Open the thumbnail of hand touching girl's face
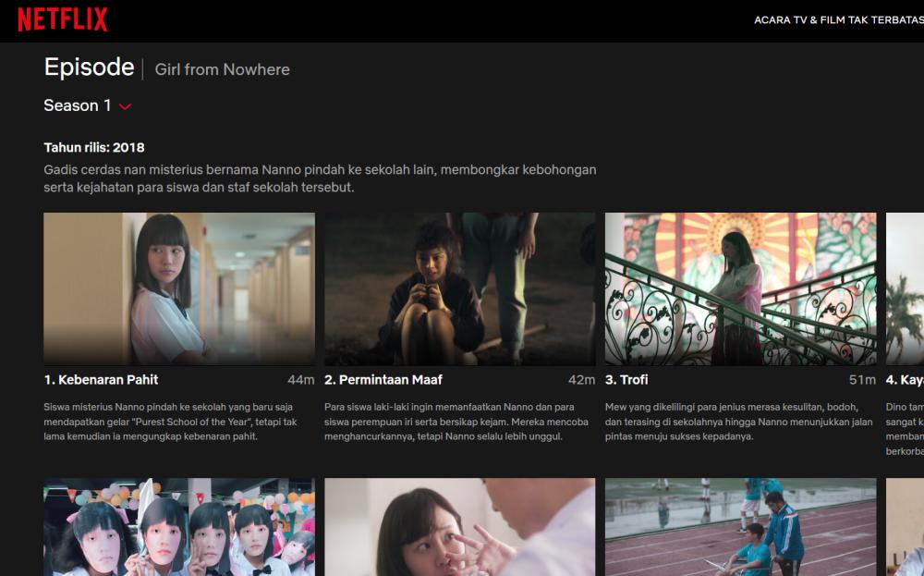924x576 pixels. (x=459, y=527)
